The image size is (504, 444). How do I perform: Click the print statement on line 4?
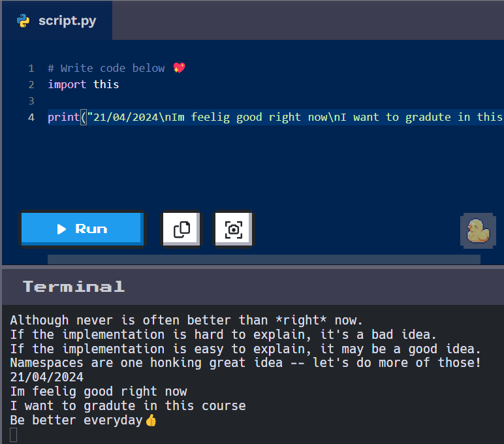coord(276,118)
